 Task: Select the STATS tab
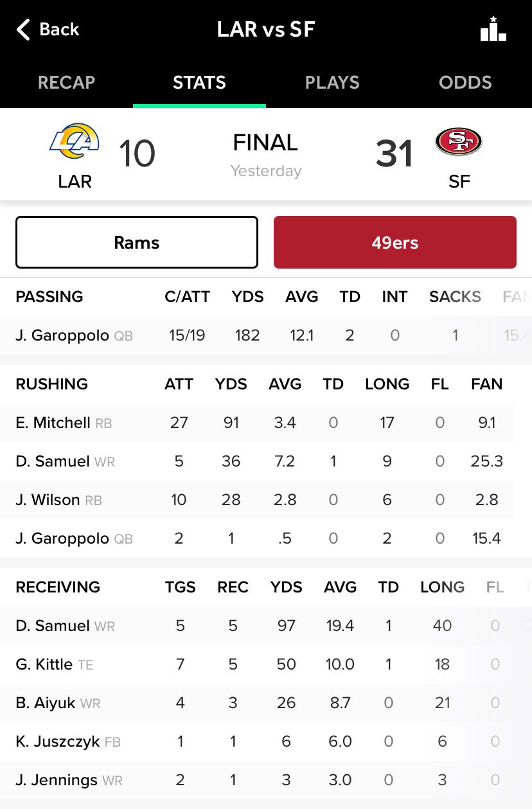pyautogui.click(x=199, y=82)
